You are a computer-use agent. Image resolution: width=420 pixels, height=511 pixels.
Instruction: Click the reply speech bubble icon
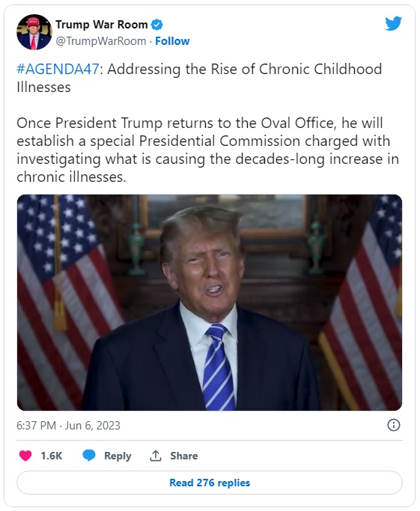[x=88, y=456]
